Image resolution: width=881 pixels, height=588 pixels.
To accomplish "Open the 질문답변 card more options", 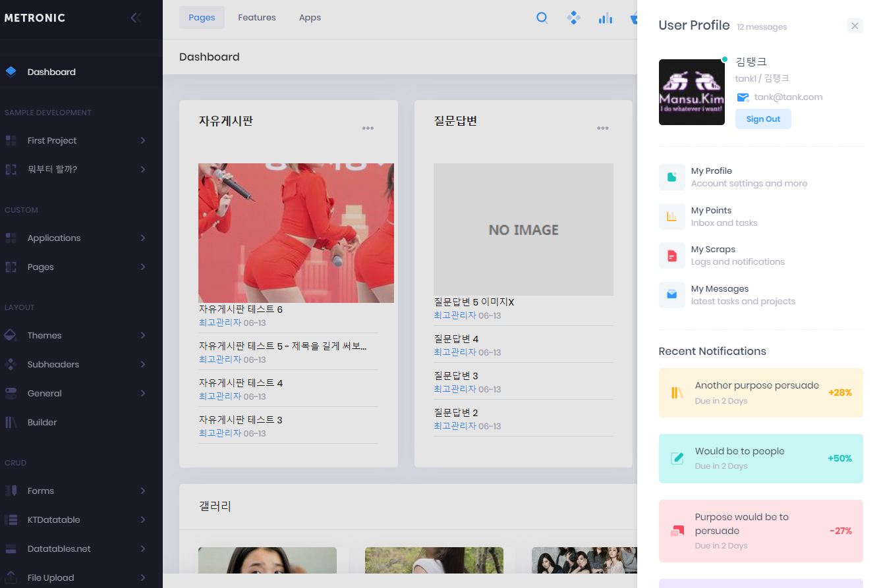I will [602, 128].
